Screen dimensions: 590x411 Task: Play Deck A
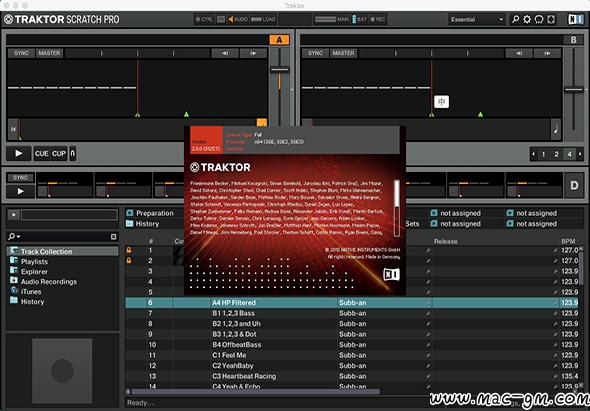(x=18, y=154)
